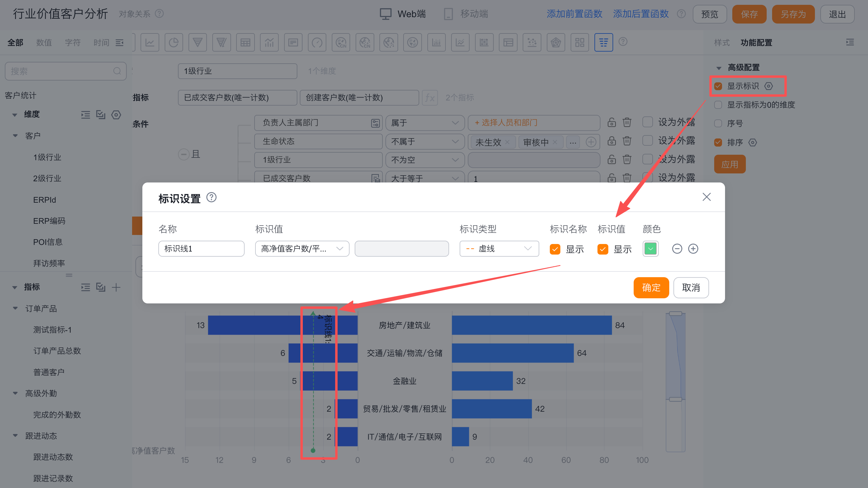Uncheck 标识名称 显示 checkbox

[x=555, y=249]
